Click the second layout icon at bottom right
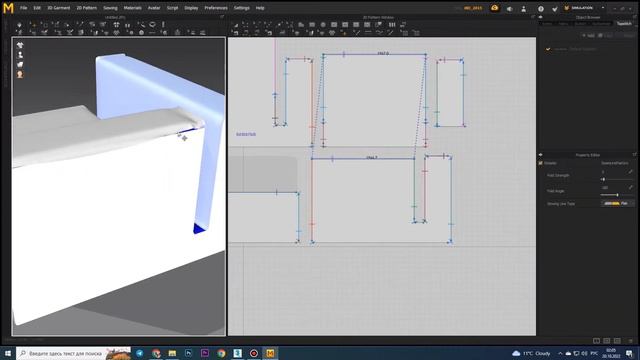 (607, 340)
